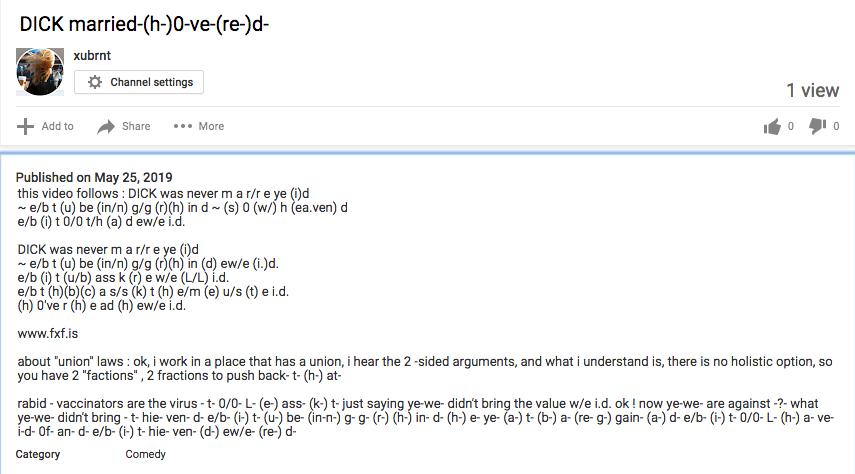Click the thumbs up like icon
855x474 pixels.
pos(772,127)
